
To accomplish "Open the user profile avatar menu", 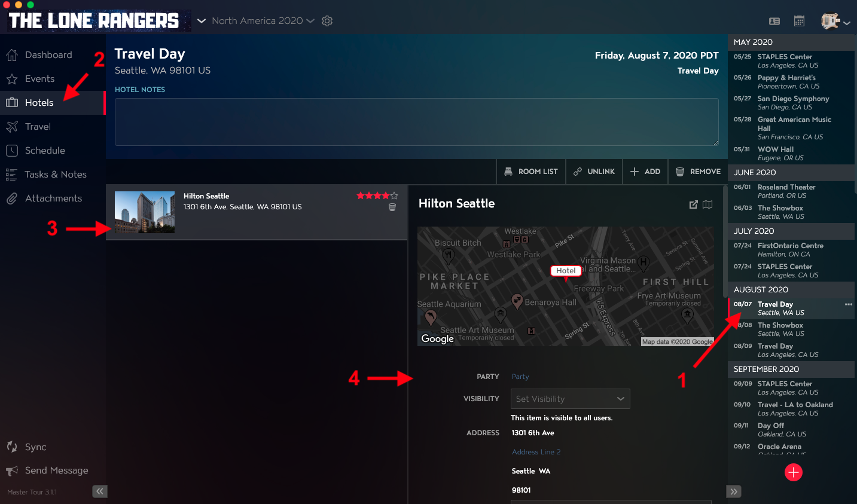I will tap(835, 21).
